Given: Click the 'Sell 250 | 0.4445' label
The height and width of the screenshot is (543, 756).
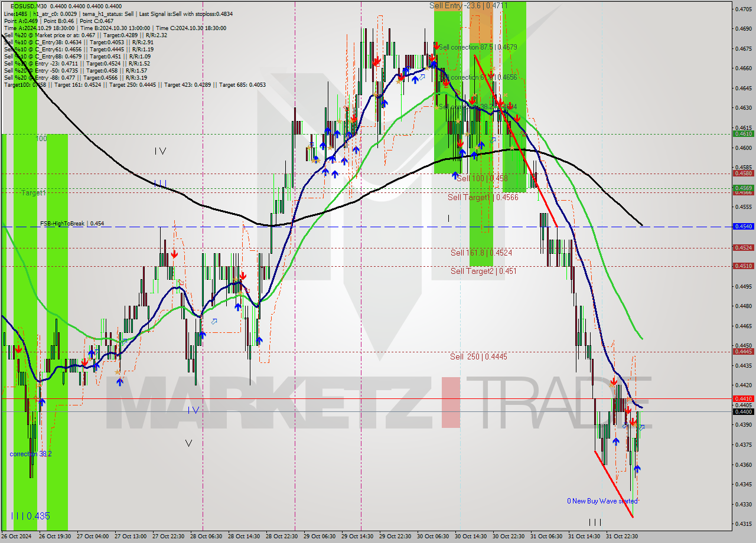Looking at the screenshot, I should tap(478, 356).
